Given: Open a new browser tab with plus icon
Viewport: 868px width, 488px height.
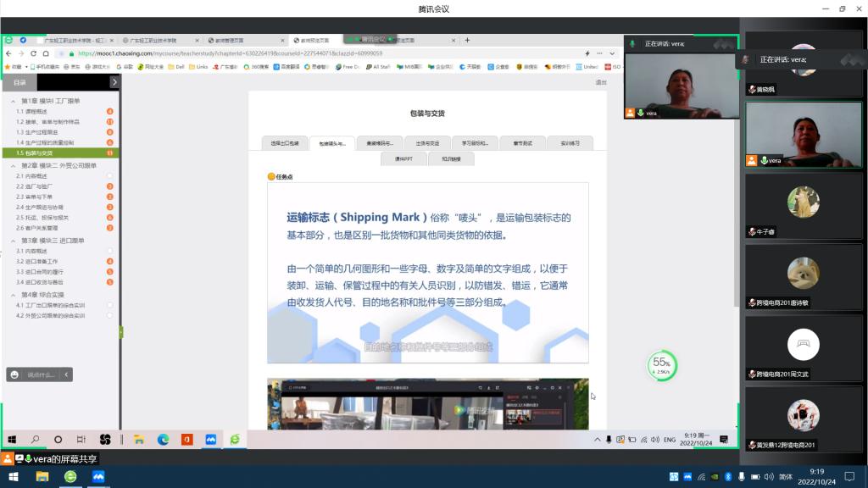Looking at the screenshot, I should click(467, 40).
